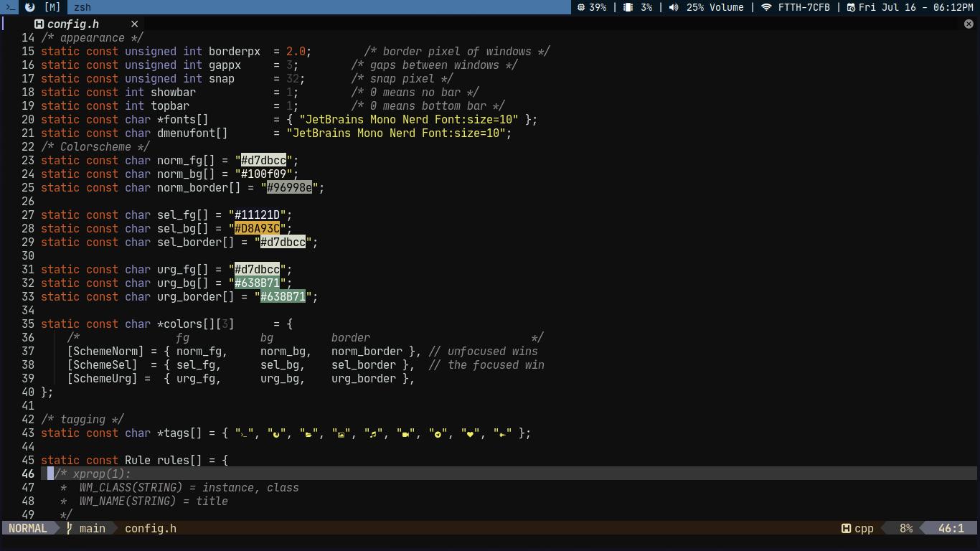This screenshot has height=551, width=980.
Task: Click the gappx variable name
Action: [225, 65]
